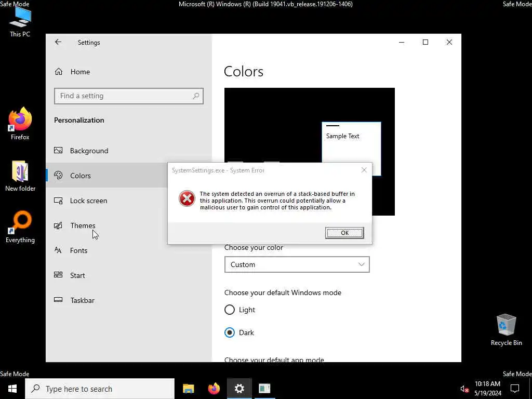Click the Background picture icon
Screen dimensions: 532x399
pyautogui.click(x=58, y=150)
